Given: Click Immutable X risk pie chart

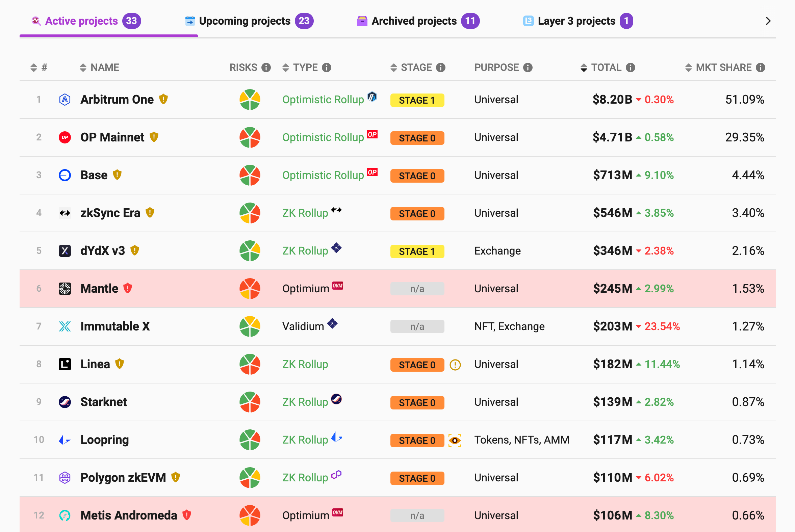Looking at the screenshot, I should pos(250,326).
